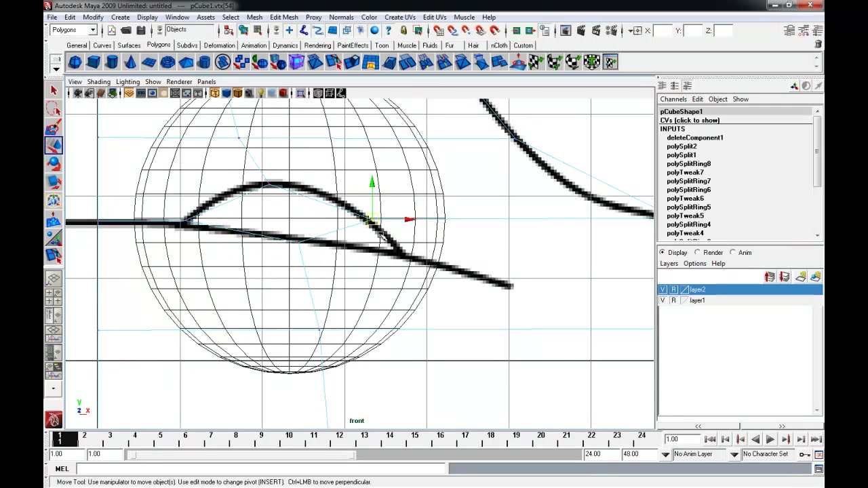Viewport: 868px width, 488px height.
Task: Choose the Paint Selection tool
Action: [54, 127]
